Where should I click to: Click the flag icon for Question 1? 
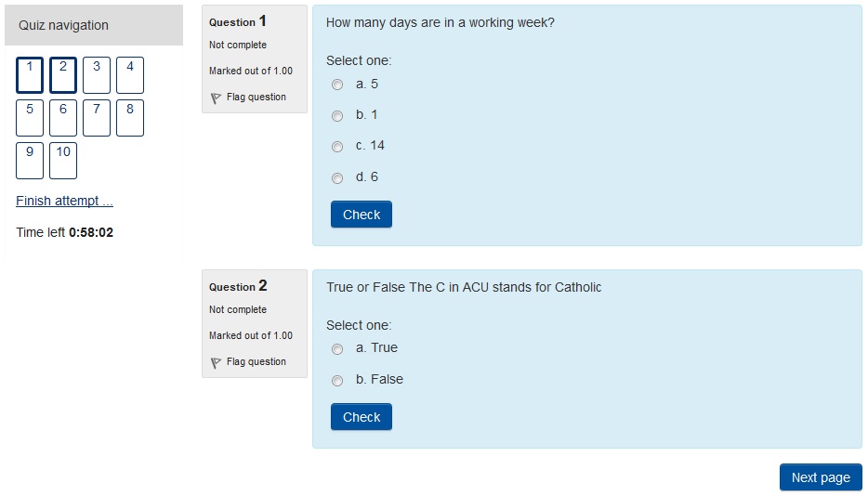(216, 98)
